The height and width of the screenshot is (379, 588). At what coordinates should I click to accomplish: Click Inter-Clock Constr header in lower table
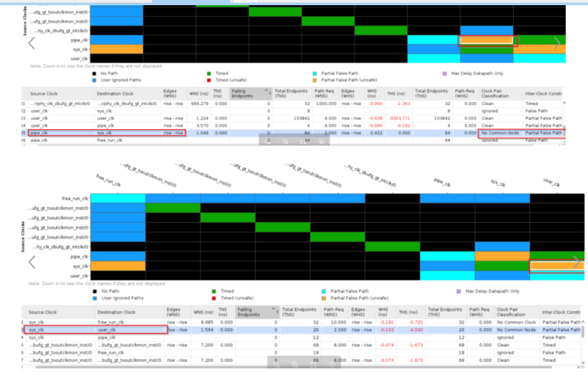point(560,312)
